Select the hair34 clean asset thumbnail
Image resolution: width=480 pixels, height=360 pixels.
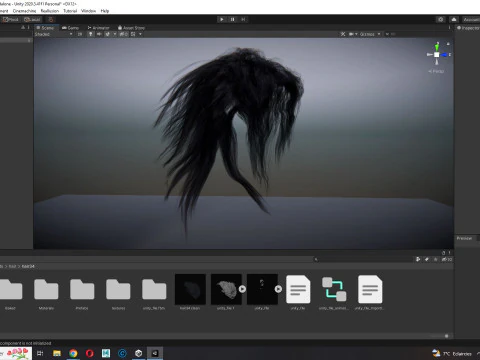(190, 289)
